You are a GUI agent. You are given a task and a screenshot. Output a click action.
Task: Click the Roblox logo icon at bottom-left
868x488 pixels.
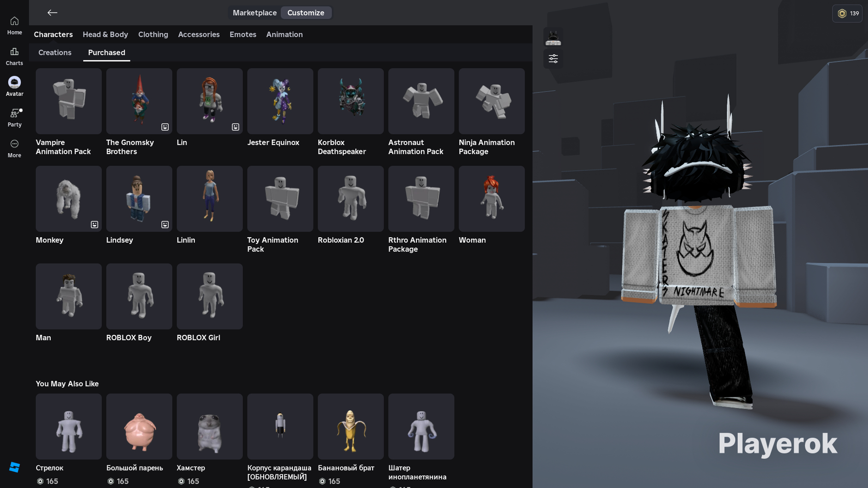click(x=15, y=467)
